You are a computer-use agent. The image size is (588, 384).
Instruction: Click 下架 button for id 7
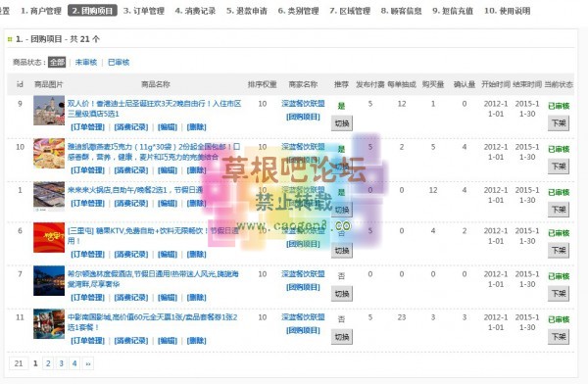[559, 293]
